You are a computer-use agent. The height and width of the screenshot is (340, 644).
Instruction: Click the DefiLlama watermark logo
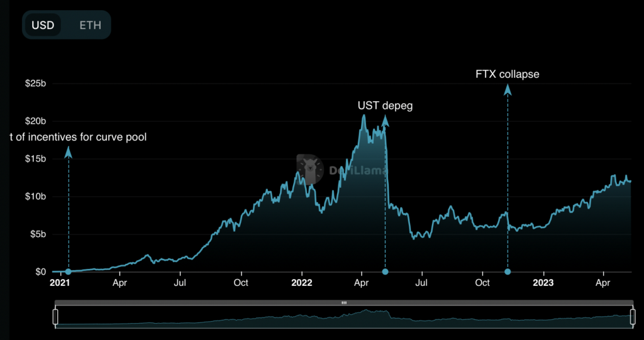click(308, 169)
